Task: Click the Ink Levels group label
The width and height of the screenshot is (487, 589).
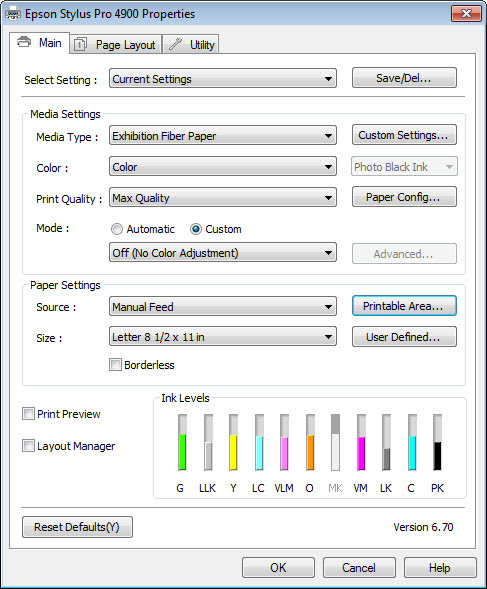Action: [185, 398]
